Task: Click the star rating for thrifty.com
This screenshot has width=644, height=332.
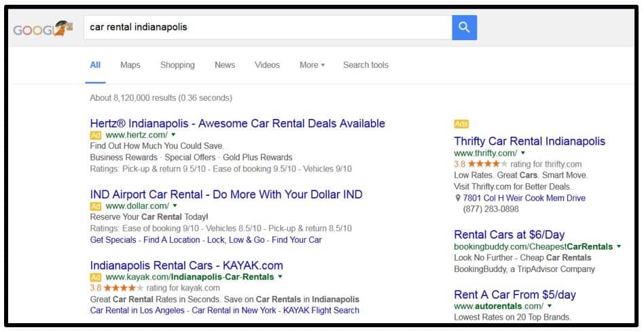Action: (x=488, y=164)
